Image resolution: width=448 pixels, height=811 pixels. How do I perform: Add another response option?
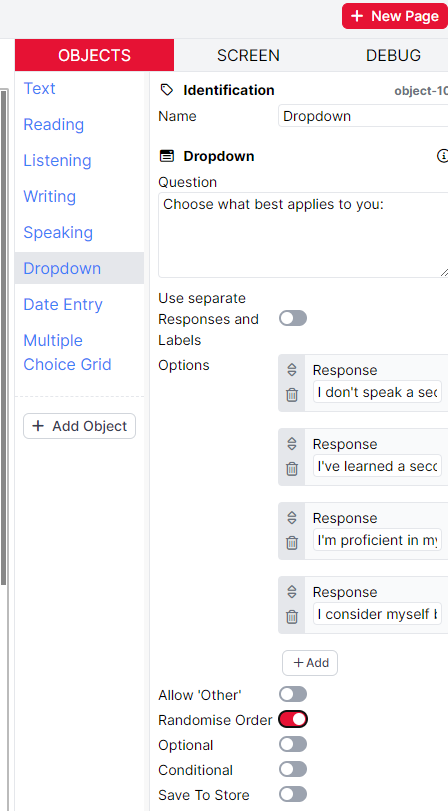pos(310,663)
